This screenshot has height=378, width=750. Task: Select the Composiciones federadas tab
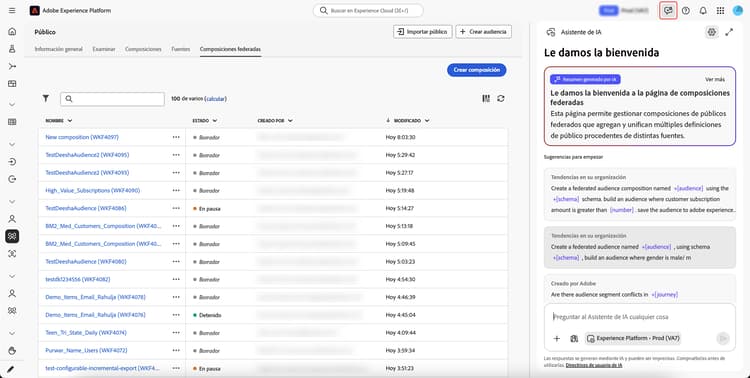[230, 49]
